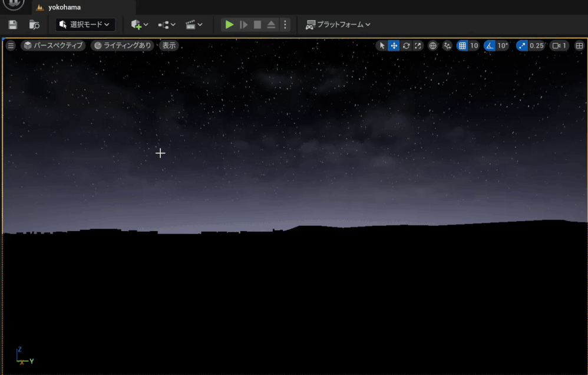Select the Move transform tool
Screen dimensions: 588x375
(394, 45)
